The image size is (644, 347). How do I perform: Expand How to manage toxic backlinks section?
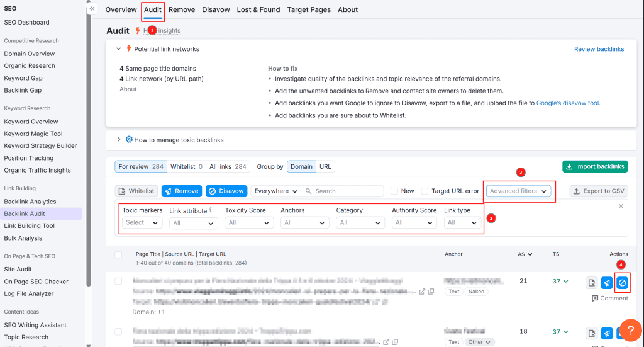[118, 140]
